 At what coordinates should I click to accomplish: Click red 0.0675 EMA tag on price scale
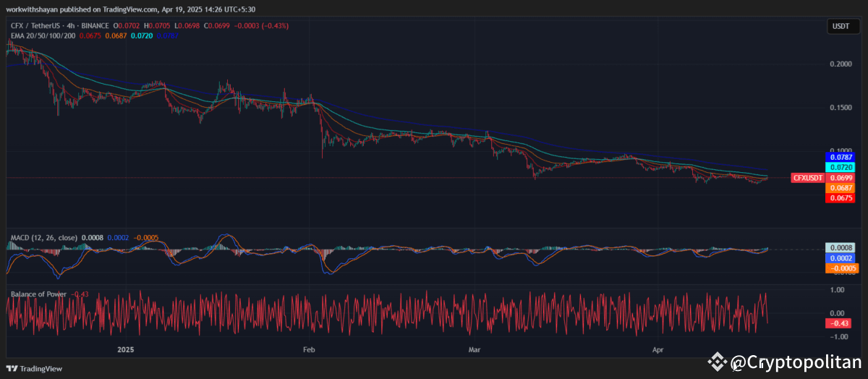pos(839,197)
